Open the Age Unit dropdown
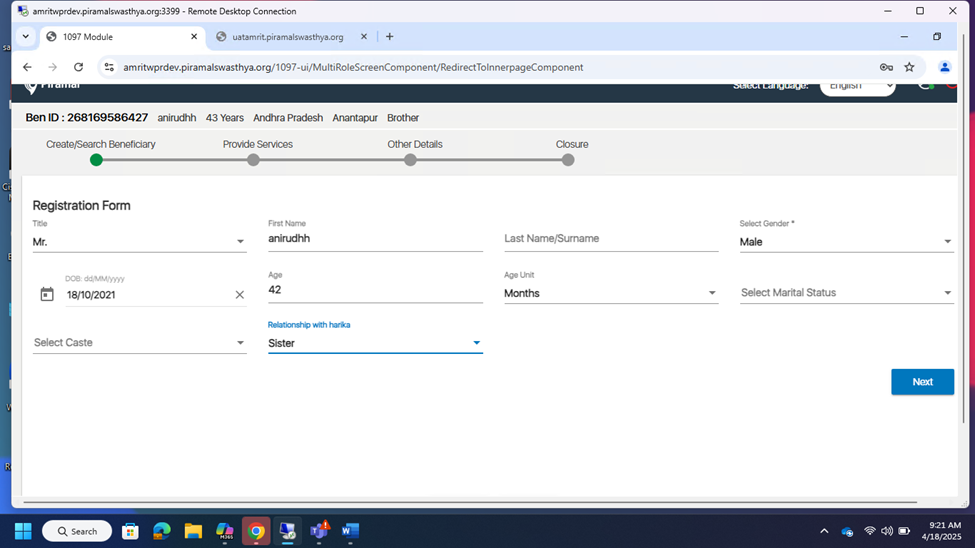This screenshot has width=975, height=548. coord(611,293)
